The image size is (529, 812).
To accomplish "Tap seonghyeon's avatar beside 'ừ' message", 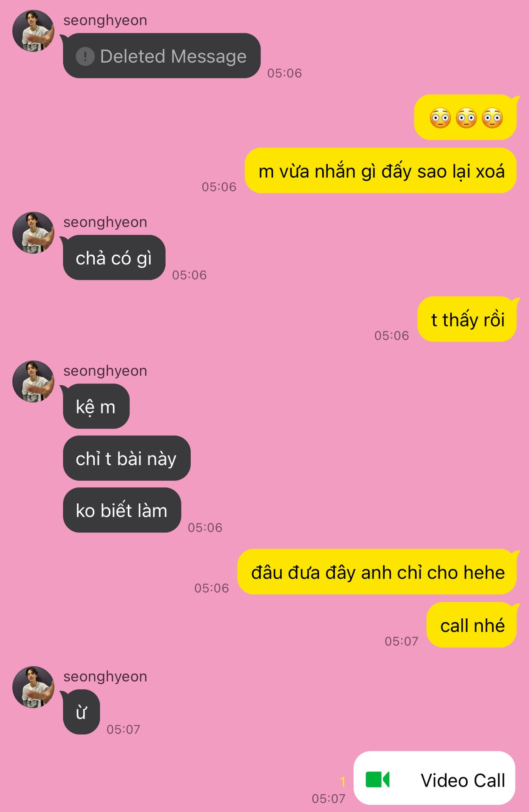I will [33, 687].
